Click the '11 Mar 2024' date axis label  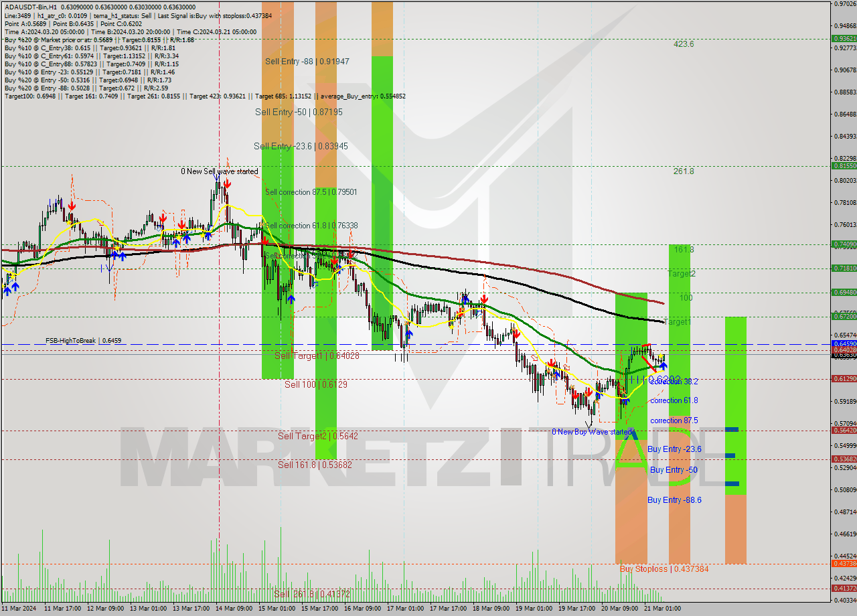19,608
